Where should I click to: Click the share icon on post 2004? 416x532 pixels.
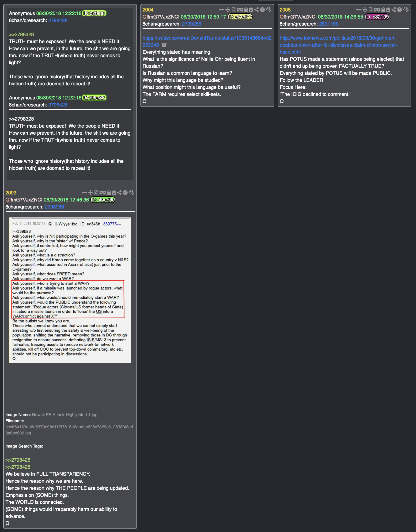[x=257, y=10]
